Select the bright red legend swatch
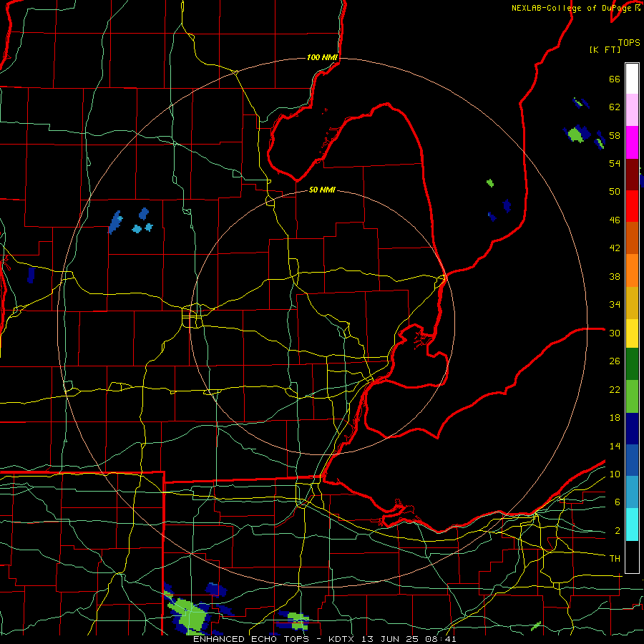The width and height of the screenshot is (644, 644). click(x=632, y=206)
